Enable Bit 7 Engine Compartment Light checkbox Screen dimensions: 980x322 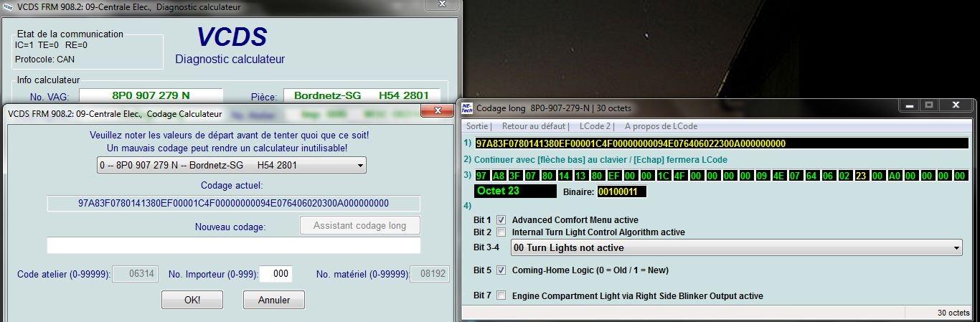click(x=501, y=295)
